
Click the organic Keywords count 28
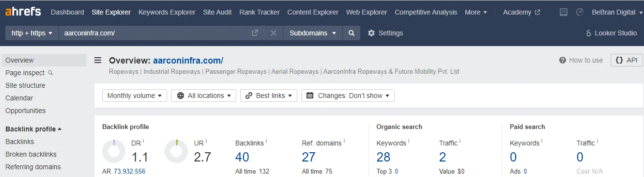(x=383, y=157)
